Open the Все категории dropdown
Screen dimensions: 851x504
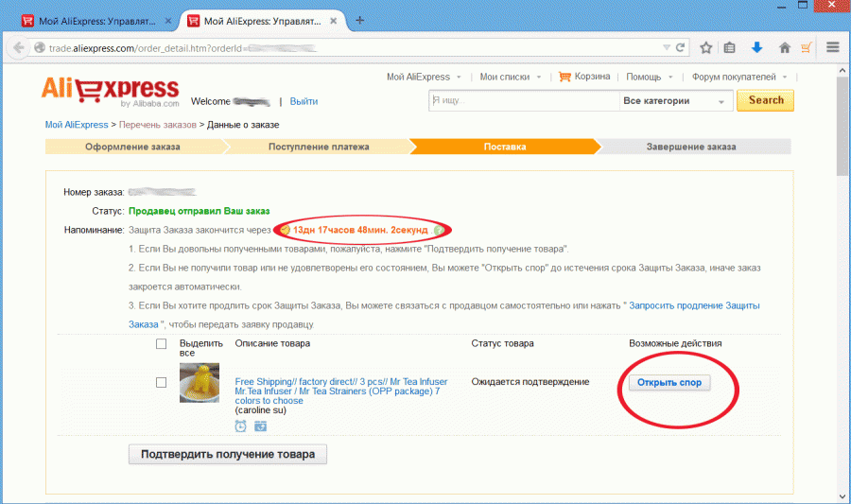[x=674, y=101]
